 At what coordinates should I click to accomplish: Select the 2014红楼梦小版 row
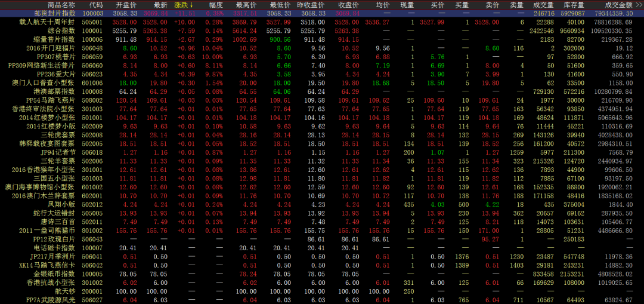coord(322,126)
